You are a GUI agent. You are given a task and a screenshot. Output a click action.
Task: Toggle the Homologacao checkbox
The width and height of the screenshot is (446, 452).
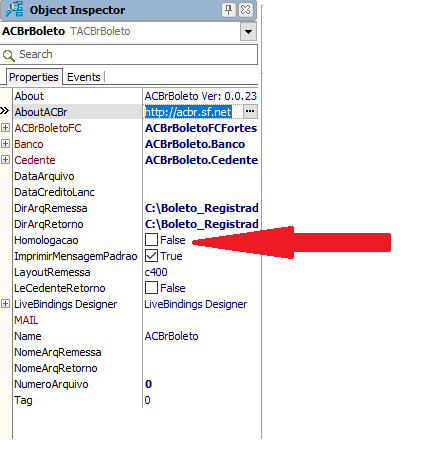151,240
